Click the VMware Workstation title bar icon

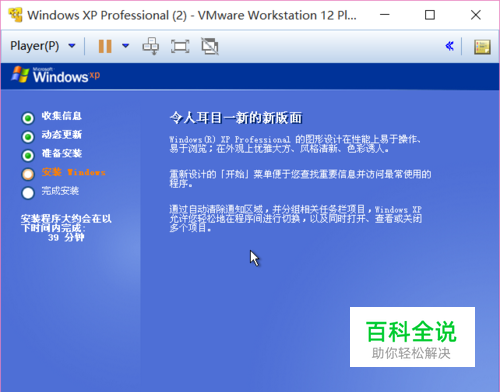point(15,15)
